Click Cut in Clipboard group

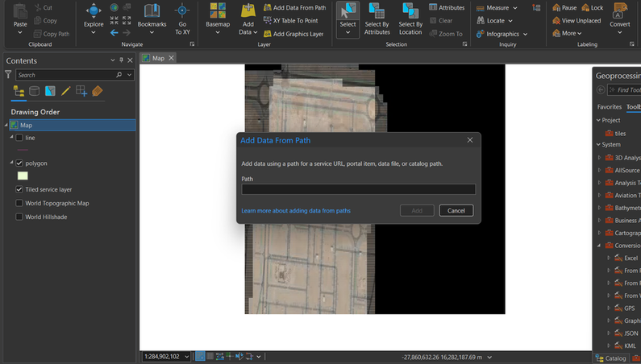[43, 7]
